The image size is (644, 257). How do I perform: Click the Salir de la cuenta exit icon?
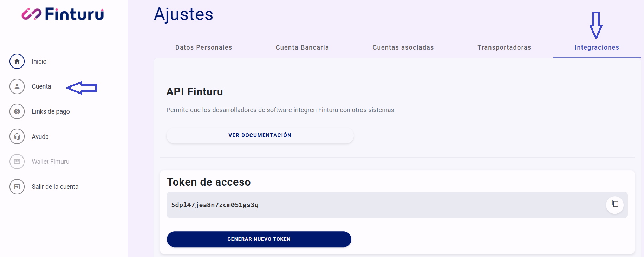pos(17,187)
